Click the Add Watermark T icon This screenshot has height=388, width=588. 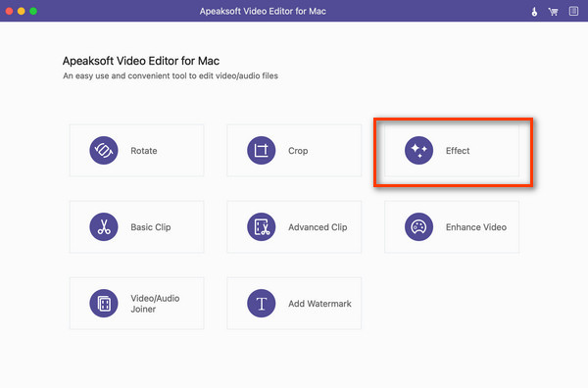262,304
